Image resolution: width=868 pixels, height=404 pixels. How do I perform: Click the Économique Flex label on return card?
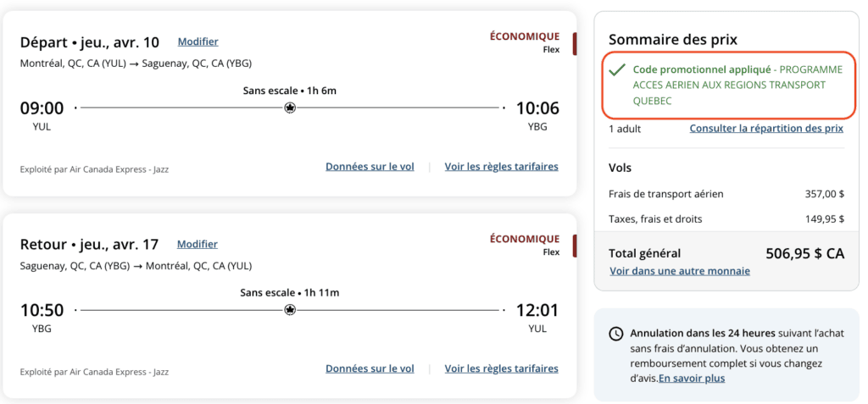point(525,244)
